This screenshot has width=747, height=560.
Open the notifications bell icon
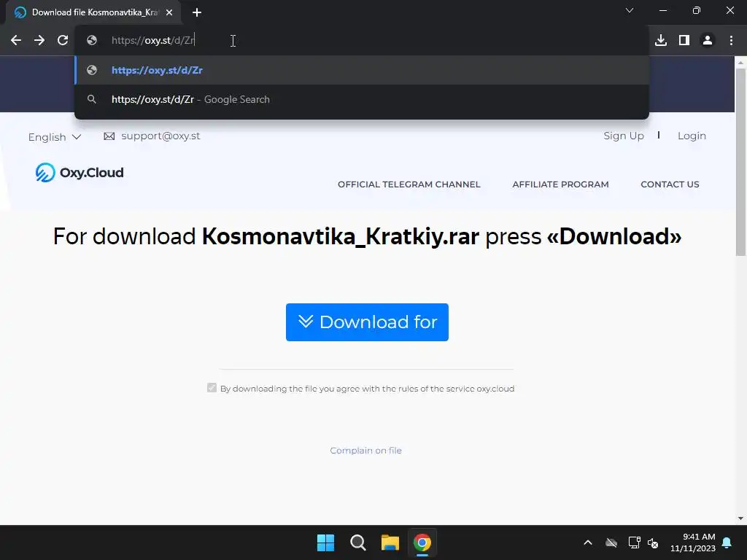click(727, 542)
